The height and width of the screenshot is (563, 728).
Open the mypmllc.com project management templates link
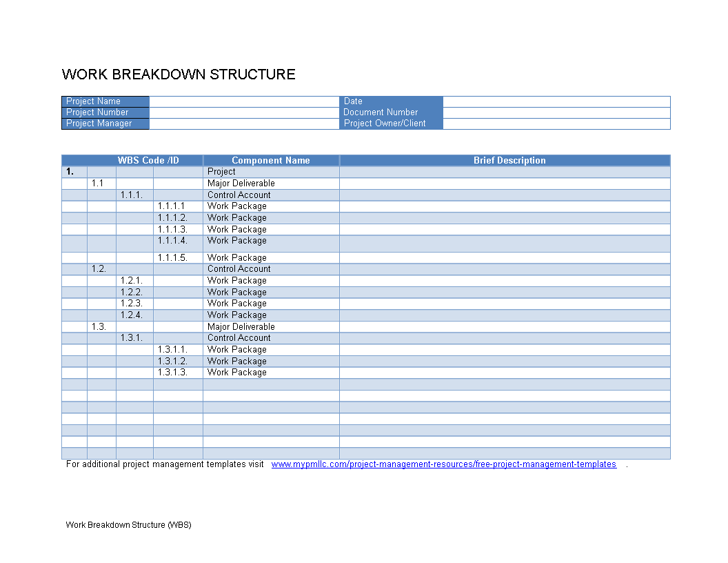443,464
